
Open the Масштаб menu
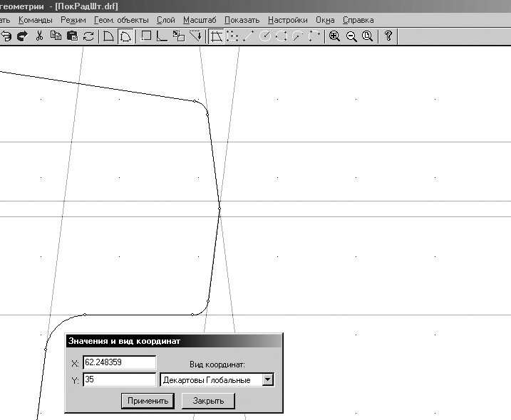pyautogui.click(x=200, y=20)
